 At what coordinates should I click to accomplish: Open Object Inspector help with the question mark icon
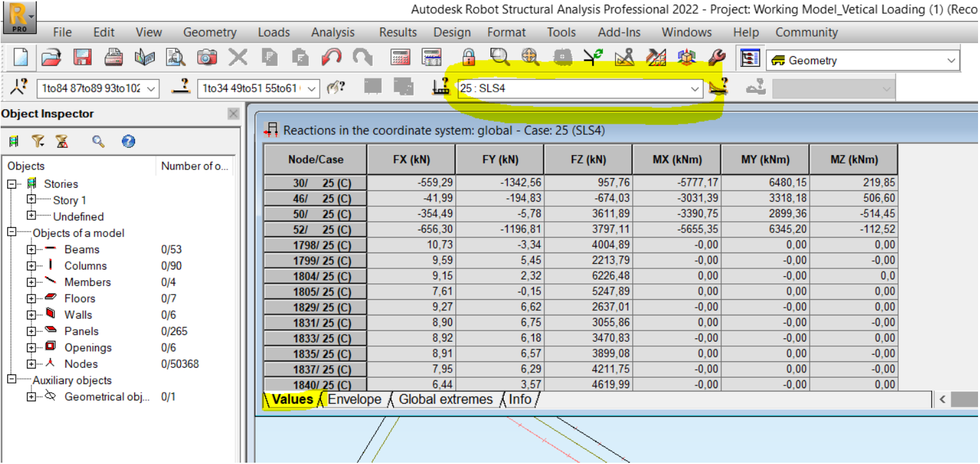click(x=128, y=141)
